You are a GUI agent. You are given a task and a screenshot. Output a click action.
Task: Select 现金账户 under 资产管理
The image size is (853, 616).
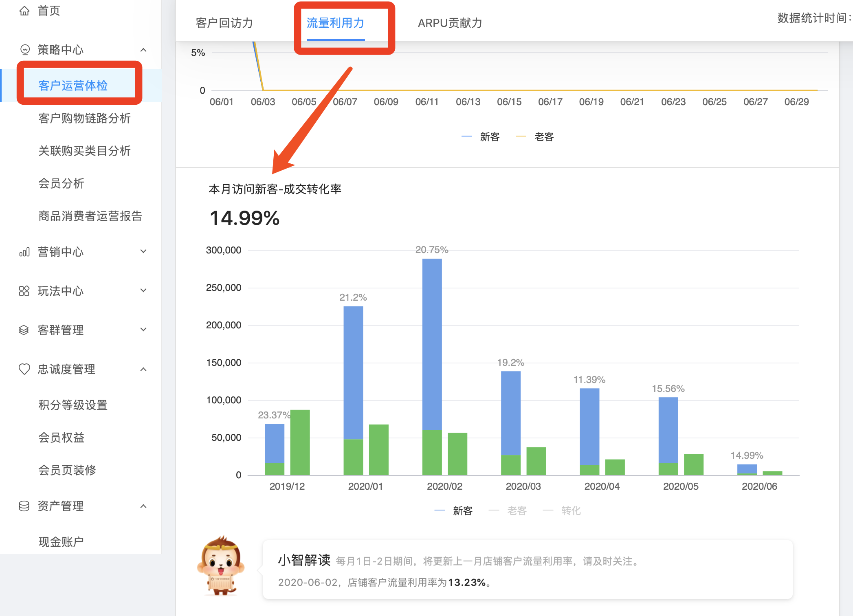click(x=61, y=541)
